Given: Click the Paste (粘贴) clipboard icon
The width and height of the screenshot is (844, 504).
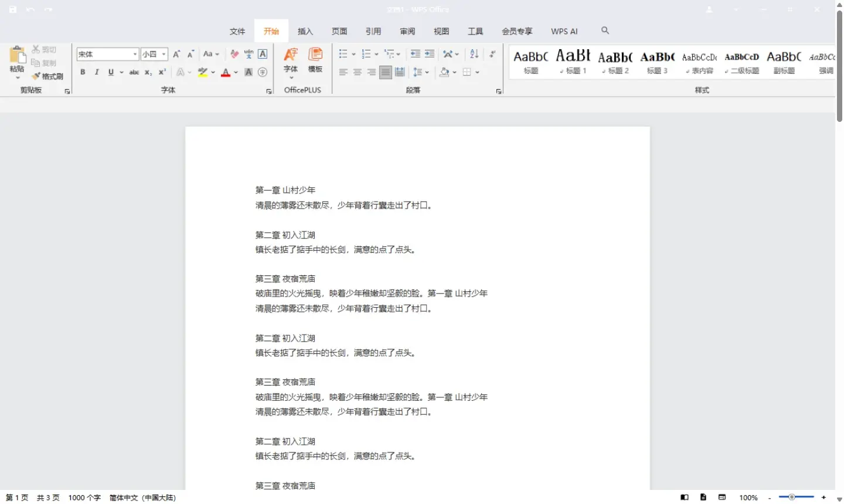Looking at the screenshot, I should tap(17, 55).
